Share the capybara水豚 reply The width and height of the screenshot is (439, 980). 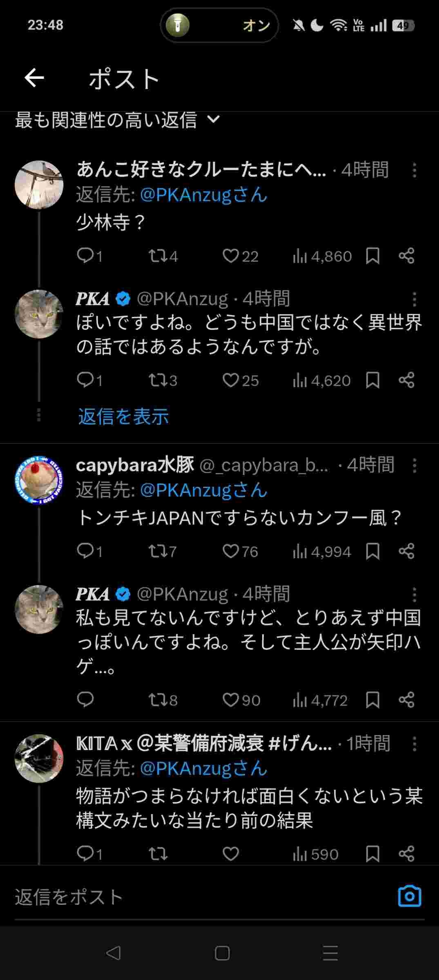click(406, 551)
